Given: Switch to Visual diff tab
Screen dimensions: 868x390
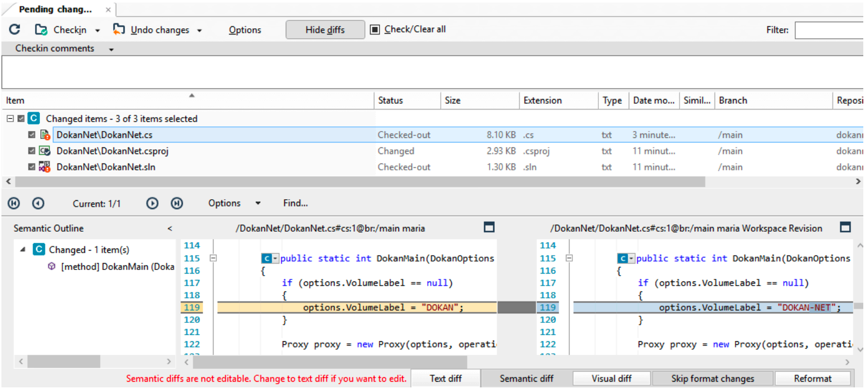Looking at the screenshot, I should click(x=611, y=378).
